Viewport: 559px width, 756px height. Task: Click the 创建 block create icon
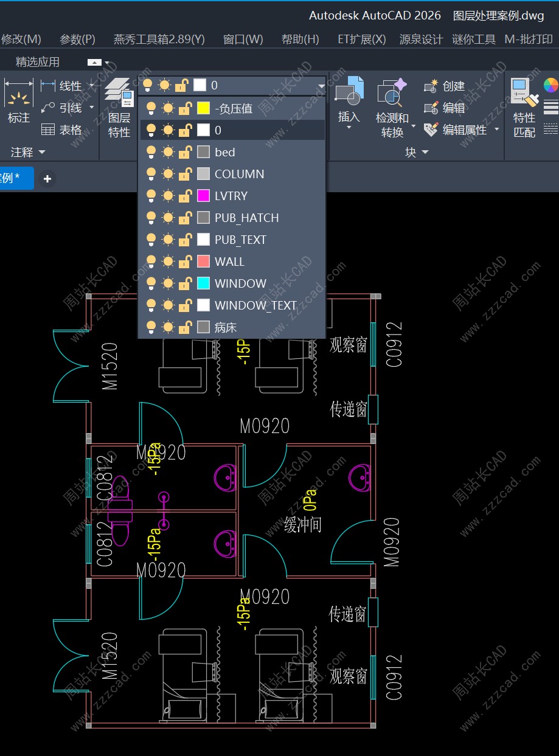[431, 86]
